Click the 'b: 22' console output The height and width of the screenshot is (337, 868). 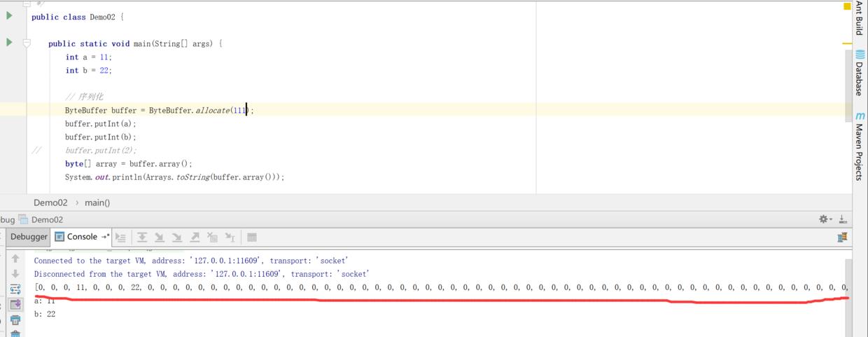point(45,314)
